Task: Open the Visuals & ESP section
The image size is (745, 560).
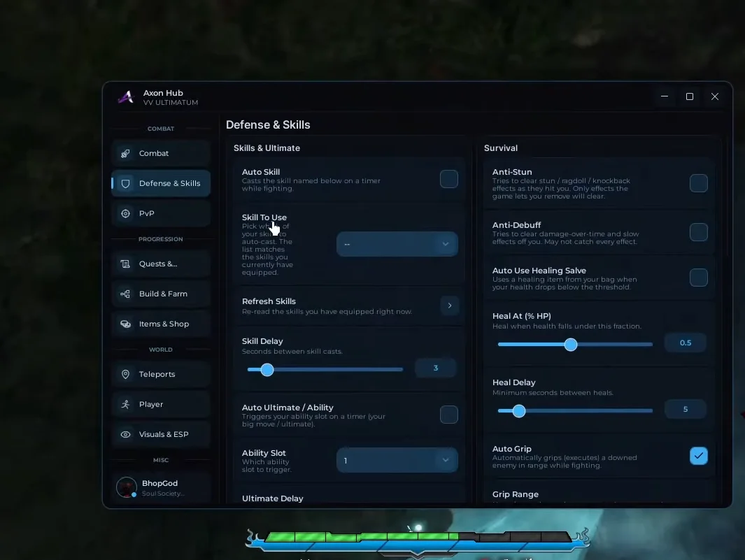Action: tap(161, 434)
